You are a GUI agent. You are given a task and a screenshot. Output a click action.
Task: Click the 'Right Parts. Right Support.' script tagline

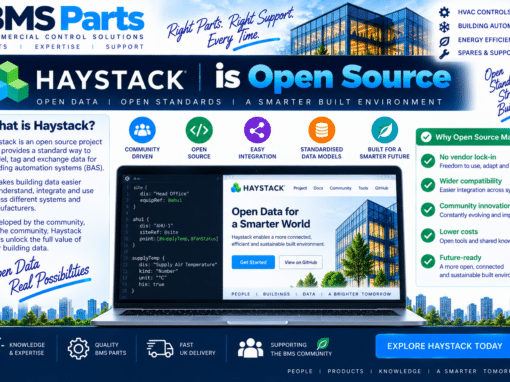point(230,23)
